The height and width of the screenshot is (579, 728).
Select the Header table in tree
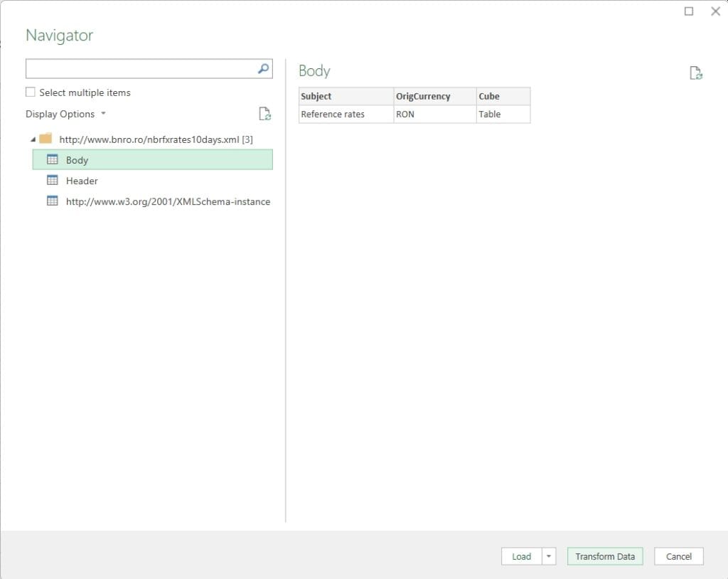(x=152, y=180)
